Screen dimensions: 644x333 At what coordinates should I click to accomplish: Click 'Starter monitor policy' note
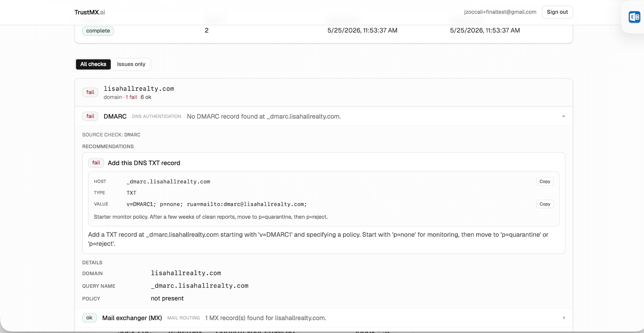click(211, 217)
